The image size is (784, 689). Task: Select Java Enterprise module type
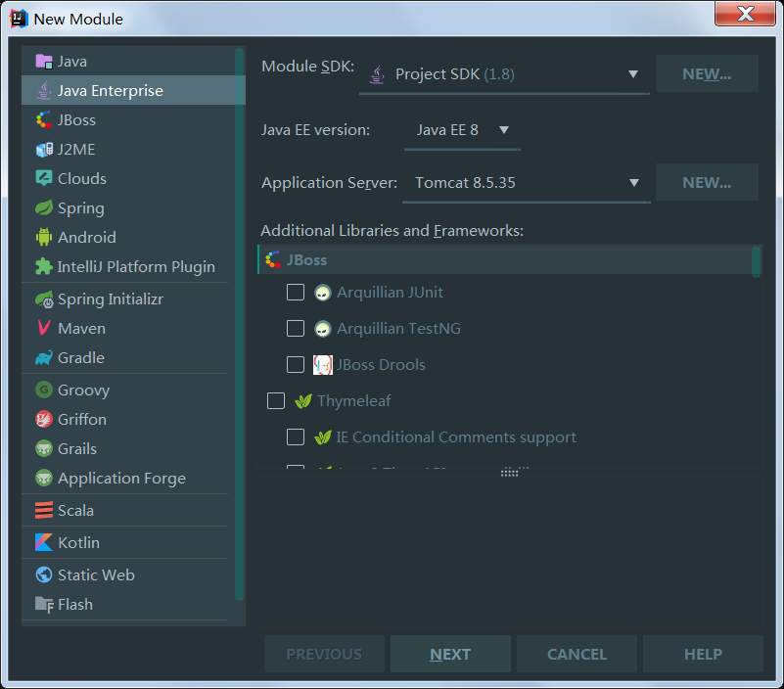pos(133,90)
